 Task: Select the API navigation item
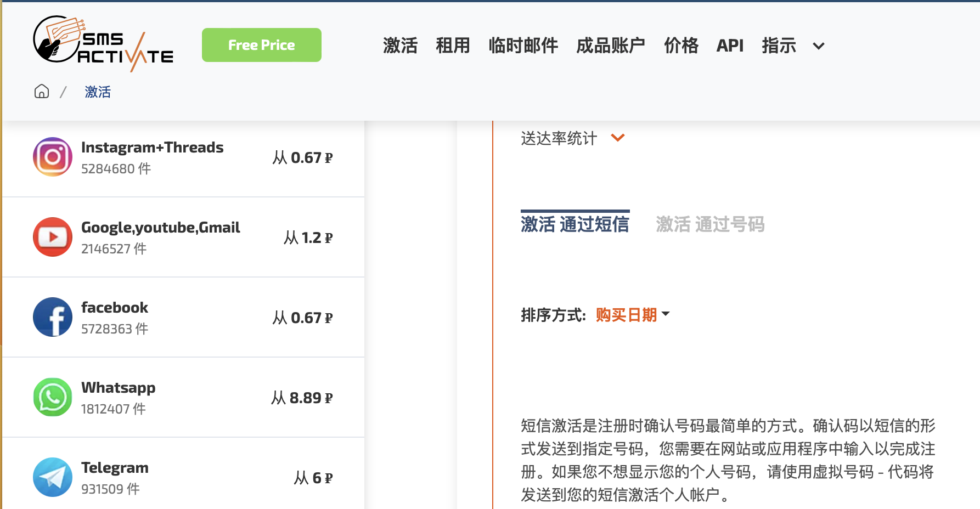[730, 46]
